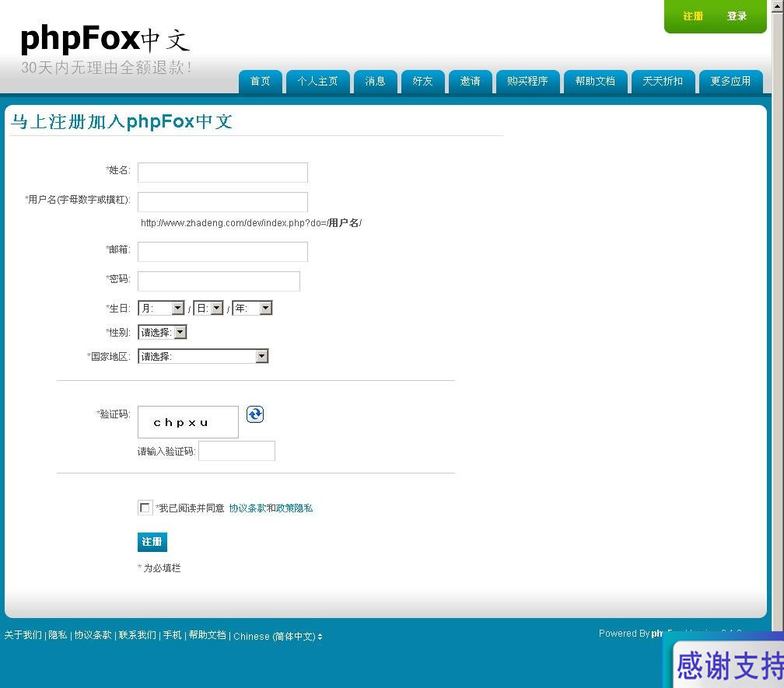Focus the 密码 input field
The width and height of the screenshot is (784, 688).
(219, 281)
